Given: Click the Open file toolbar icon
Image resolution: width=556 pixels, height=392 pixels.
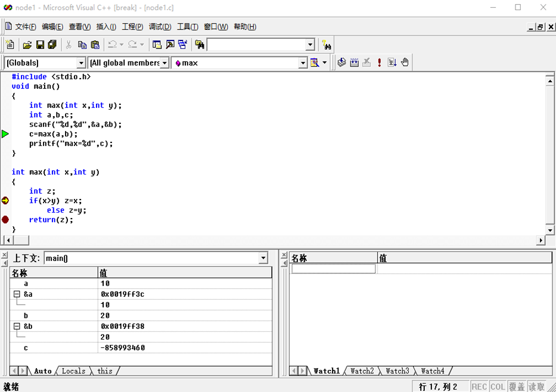Looking at the screenshot, I should pos(27,45).
